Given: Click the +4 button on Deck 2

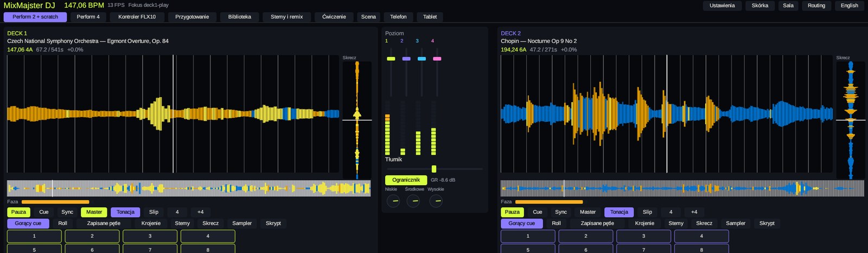Looking at the screenshot, I should [x=694, y=212].
